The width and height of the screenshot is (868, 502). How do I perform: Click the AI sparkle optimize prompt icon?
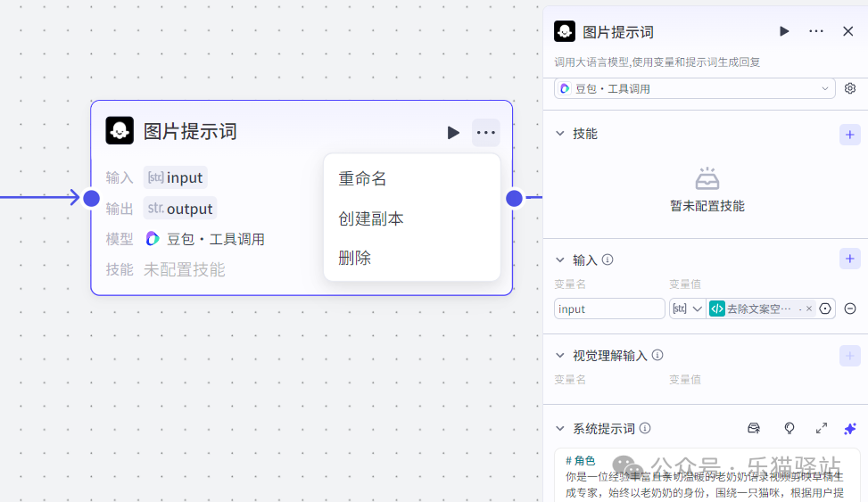click(849, 429)
